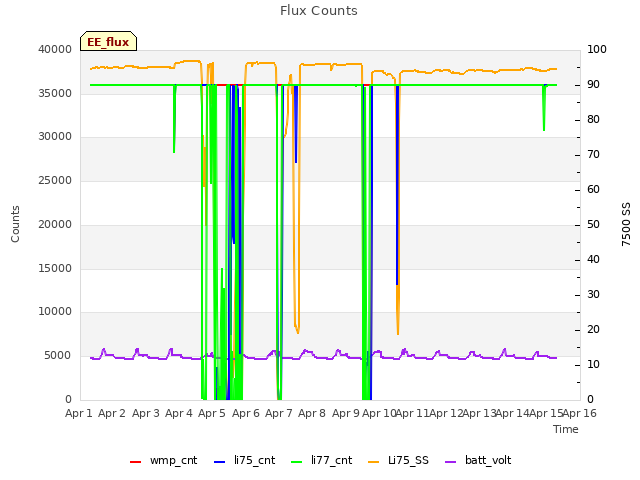Image resolution: width=640 pixels, height=480 pixels.
Task: Click the 60 right axis tick value
Action: coord(593,190)
